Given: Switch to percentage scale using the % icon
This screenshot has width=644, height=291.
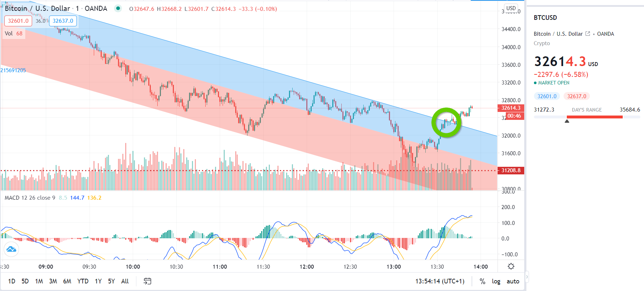Looking at the screenshot, I should pos(483,281).
